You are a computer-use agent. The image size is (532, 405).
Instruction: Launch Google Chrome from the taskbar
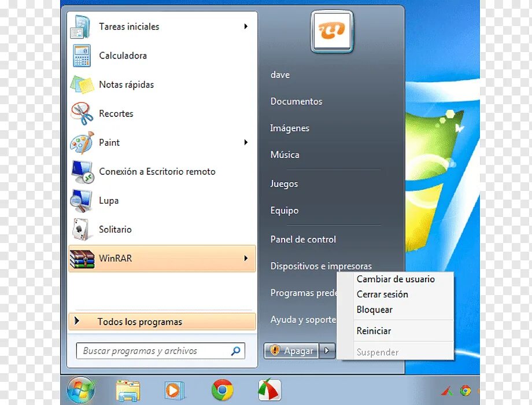click(x=222, y=390)
